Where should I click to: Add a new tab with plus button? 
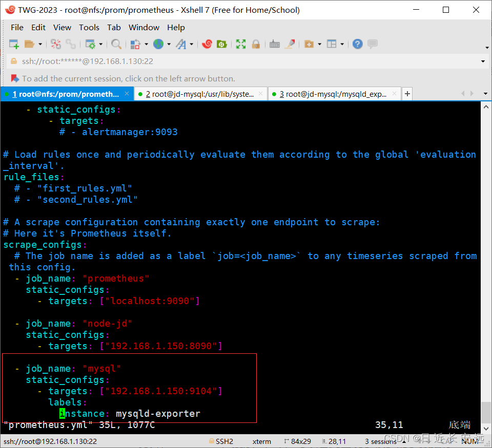[407, 94]
